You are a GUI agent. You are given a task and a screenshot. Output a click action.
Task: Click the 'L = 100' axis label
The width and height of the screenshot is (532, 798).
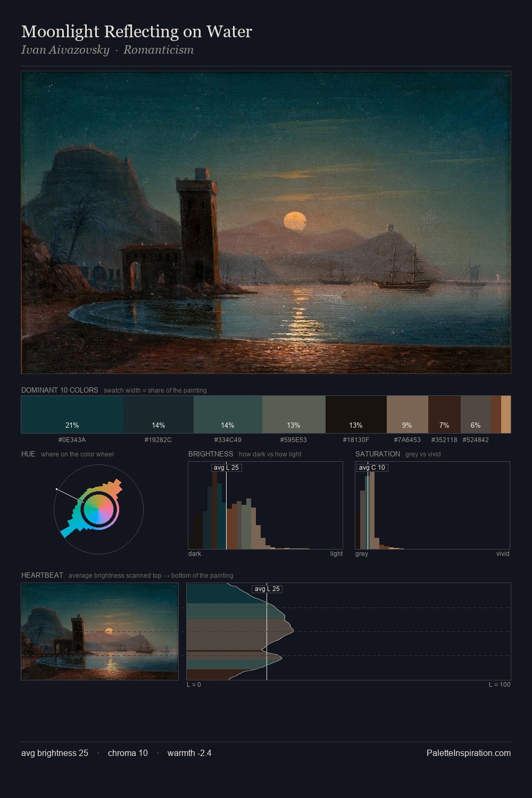500,685
